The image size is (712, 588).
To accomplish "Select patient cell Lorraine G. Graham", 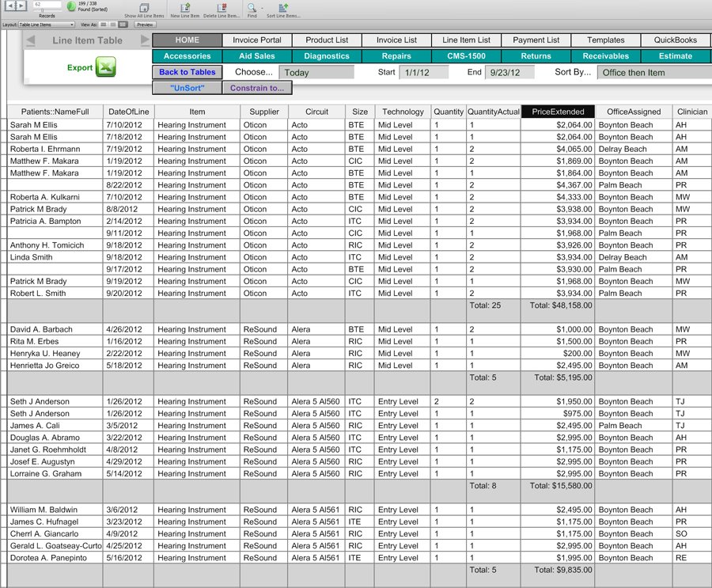I will [x=55, y=473].
